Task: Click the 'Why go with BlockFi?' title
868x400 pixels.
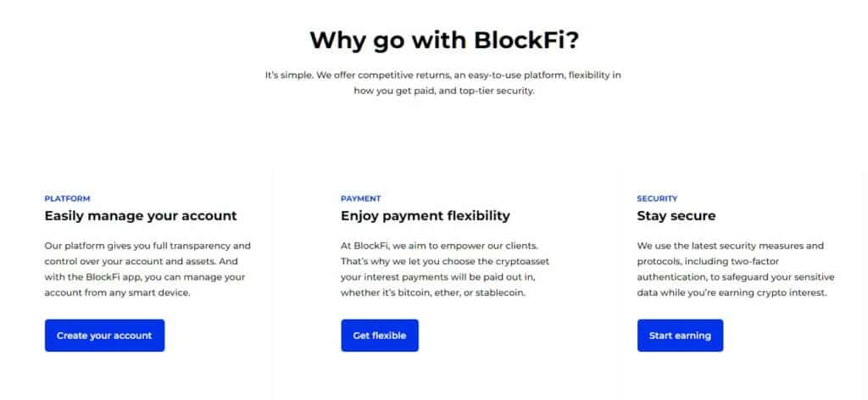Action: click(444, 41)
